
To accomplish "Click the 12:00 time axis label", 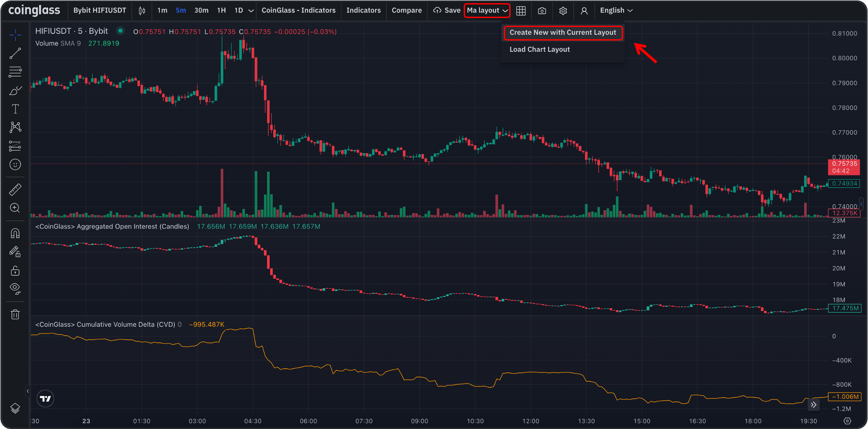I will pos(531,421).
